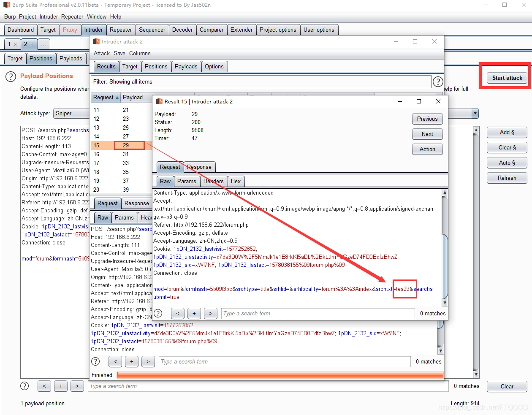Click next match arrow in Intruder attack search
The height and width of the screenshot is (415, 532).
click(148, 361)
